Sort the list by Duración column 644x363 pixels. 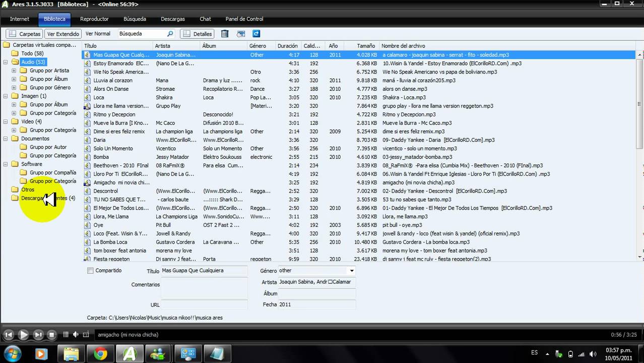coord(287,46)
